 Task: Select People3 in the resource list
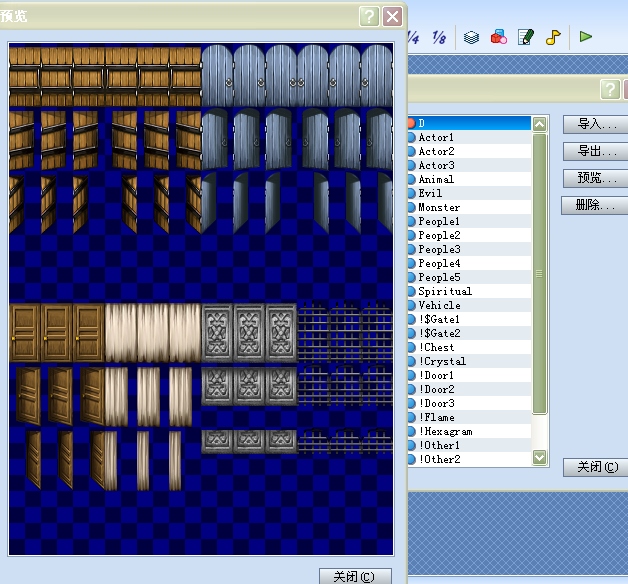click(x=469, y=250)
